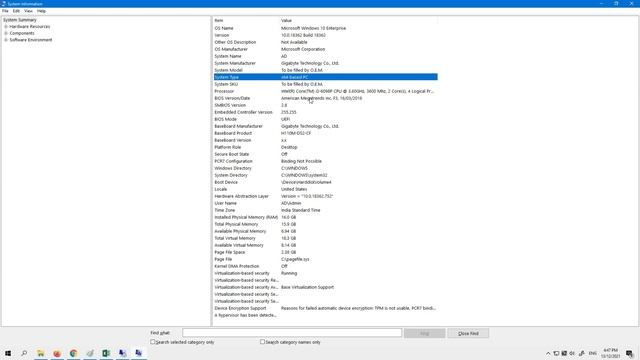Screen dimensions: 640x360
Task: Select the Platform Role row
Action: pos(325,147)
